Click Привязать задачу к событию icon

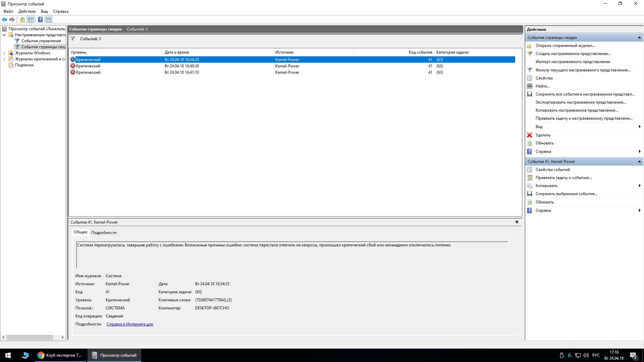pyautogui.click(x=530, y=178)
